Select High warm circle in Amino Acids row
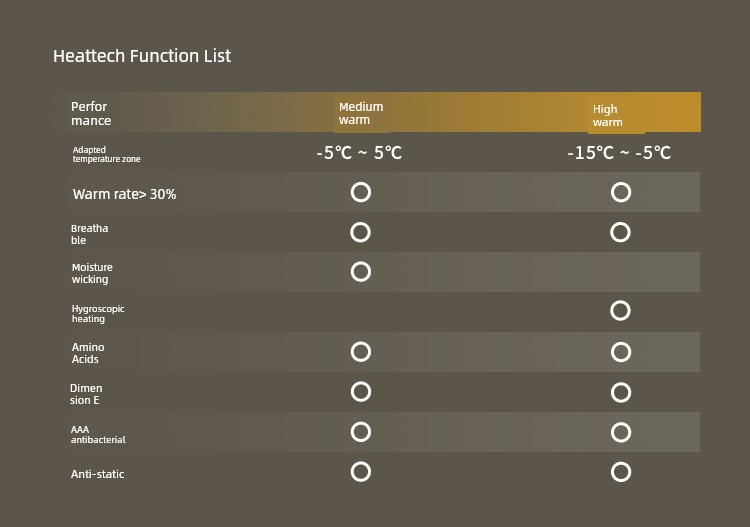 click(621, 352)
